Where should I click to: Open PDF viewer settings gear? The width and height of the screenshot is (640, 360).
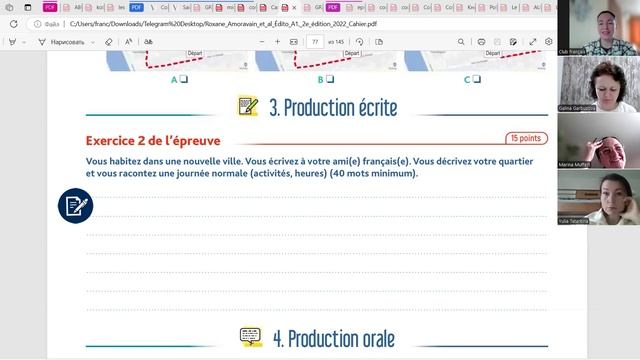tap(549, 42)
